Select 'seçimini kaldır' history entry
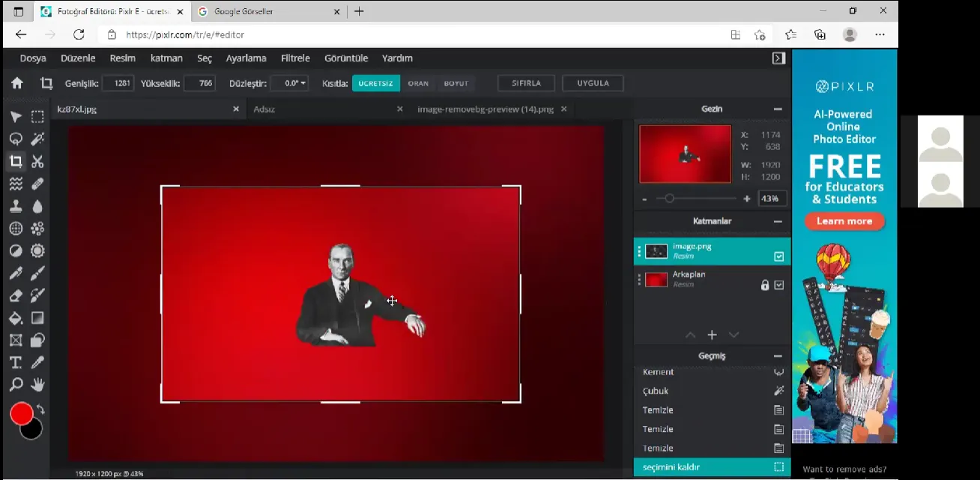 (712, 467)
